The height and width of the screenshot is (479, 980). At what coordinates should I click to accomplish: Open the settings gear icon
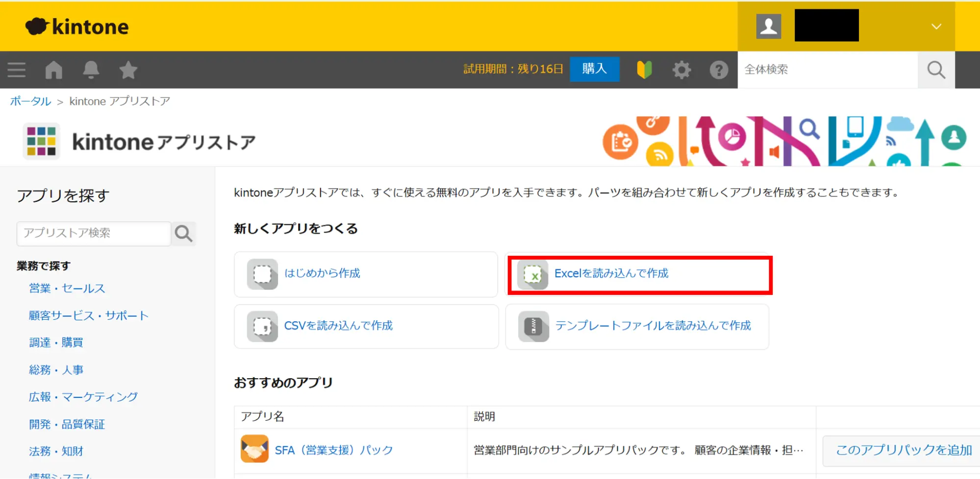681,70
